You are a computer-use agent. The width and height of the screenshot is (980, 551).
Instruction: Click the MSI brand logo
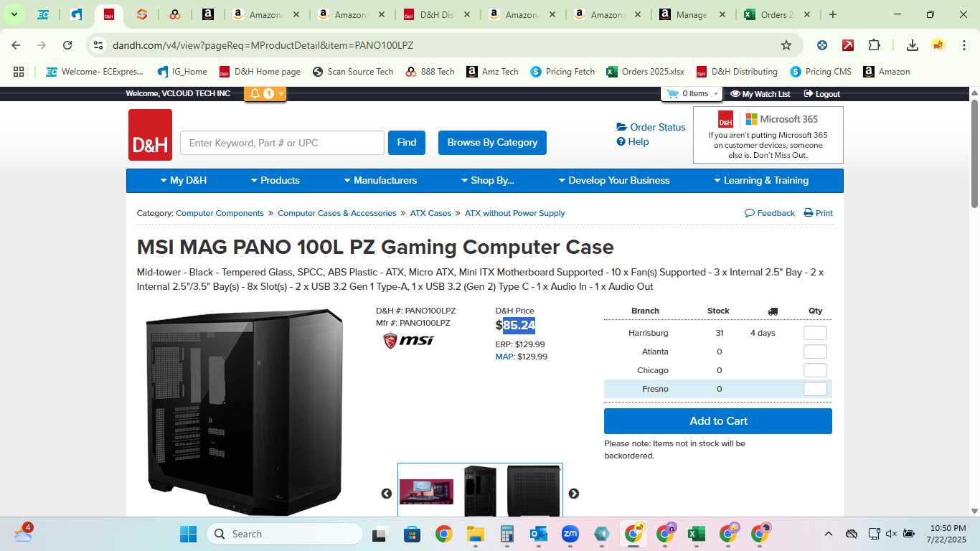(x=409, y=340)
